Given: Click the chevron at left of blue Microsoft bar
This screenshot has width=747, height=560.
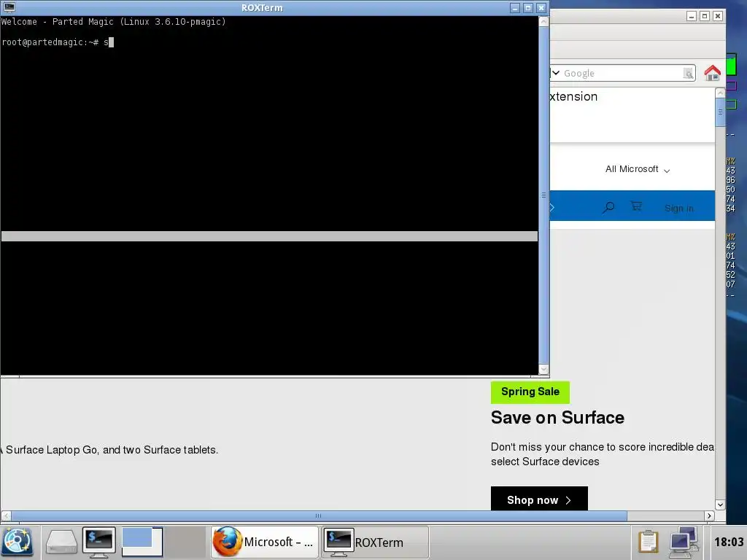Looking at the screenshot, I should point(552,207).
